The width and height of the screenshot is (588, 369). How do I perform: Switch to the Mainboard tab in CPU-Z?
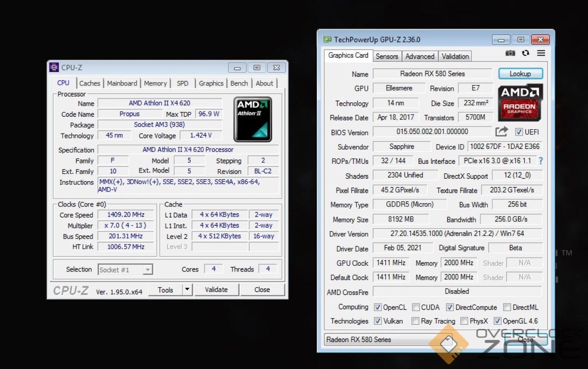pyautogui.click(x=122, y=83)
